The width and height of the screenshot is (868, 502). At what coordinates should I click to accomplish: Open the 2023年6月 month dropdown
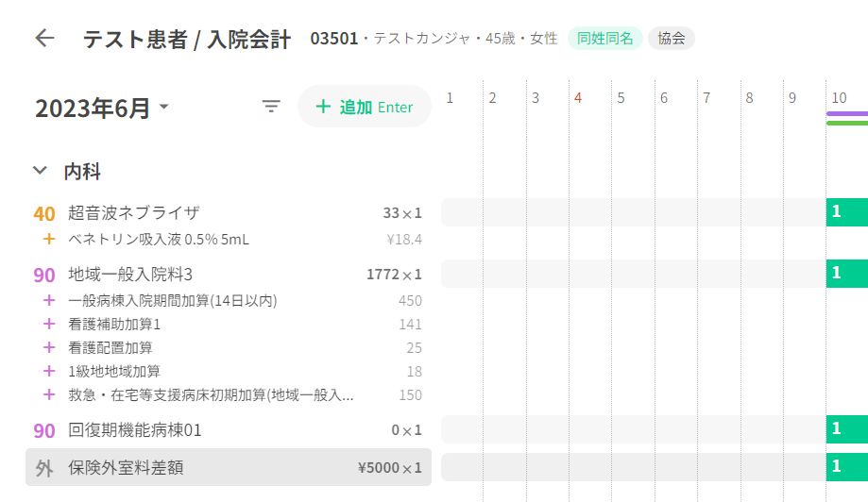point(102,109)
